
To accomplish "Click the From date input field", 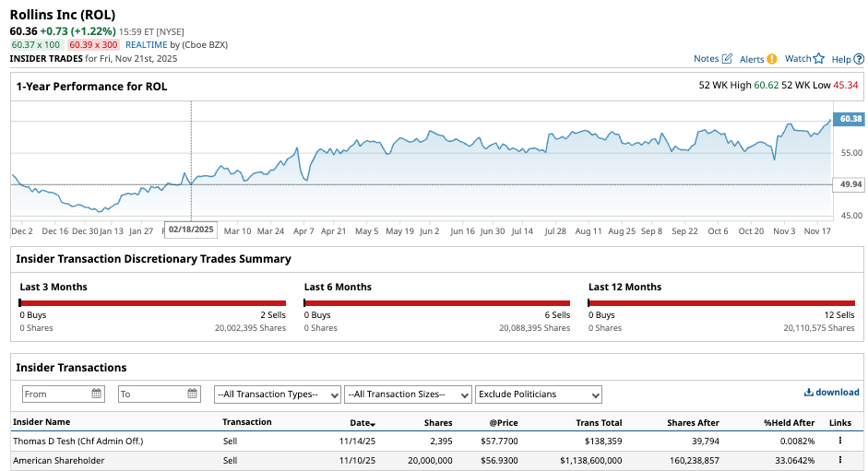I will (55, 394).
